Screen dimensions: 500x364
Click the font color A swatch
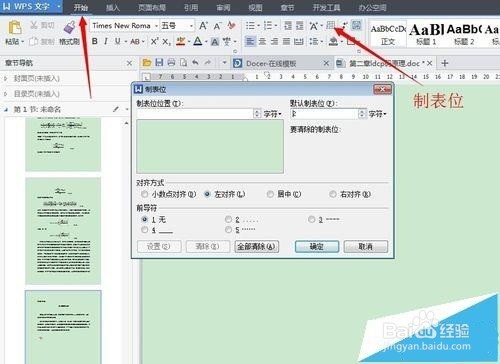pos(198,41)
